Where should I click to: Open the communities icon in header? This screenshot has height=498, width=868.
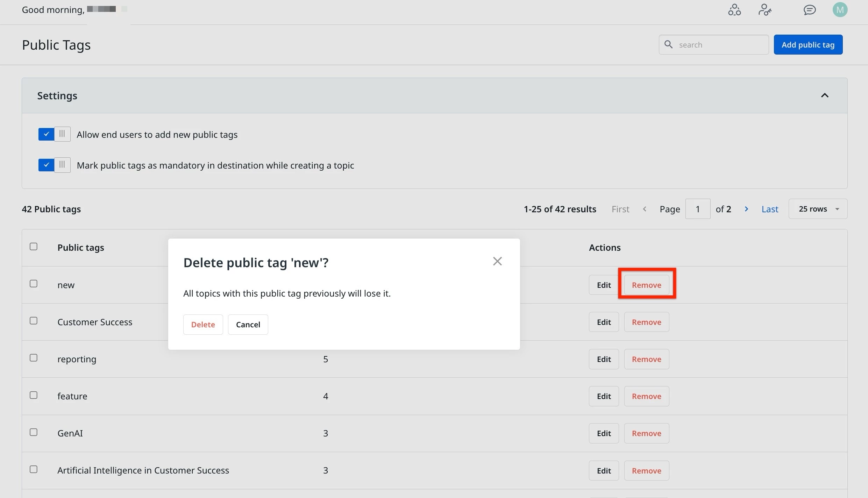coord(734,10)
